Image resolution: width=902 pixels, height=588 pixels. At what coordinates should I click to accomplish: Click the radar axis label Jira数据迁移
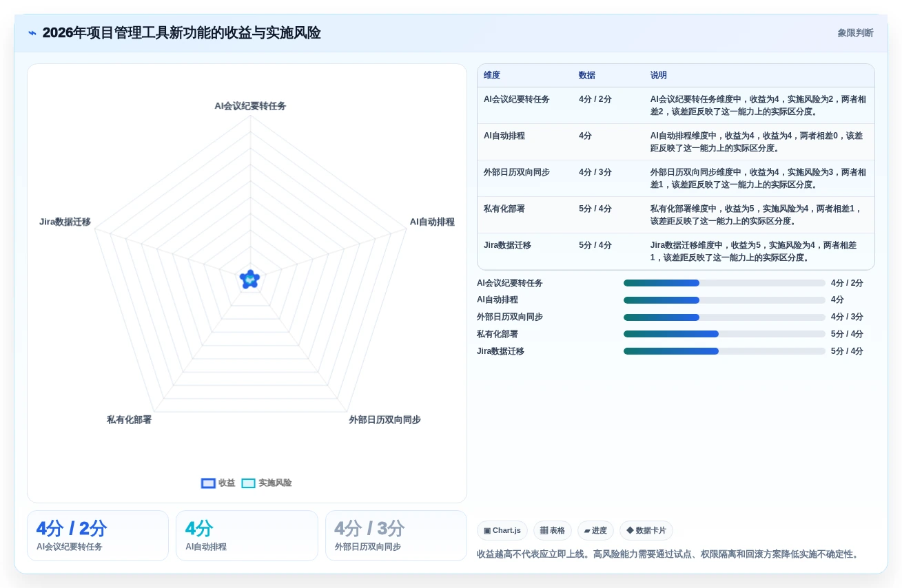(65, 222)
